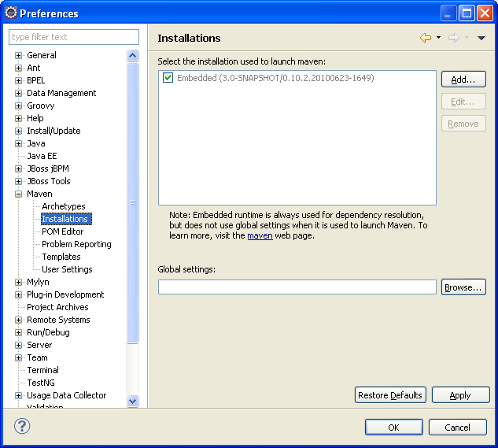Select the Installations tree item

tap(66, 219)
